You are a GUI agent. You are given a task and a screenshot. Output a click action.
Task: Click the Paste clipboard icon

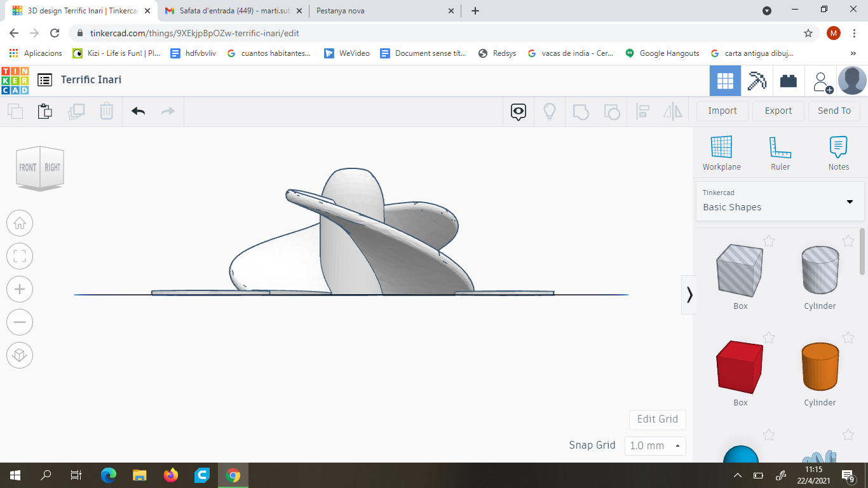click(x=44, y=111)
